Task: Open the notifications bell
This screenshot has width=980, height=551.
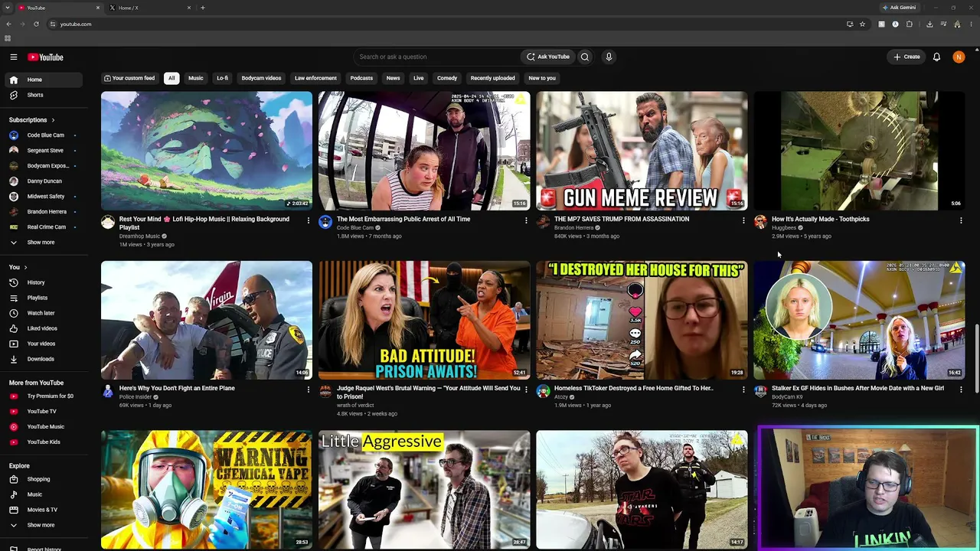Action: pyautogui.click(x=936, y=57)
